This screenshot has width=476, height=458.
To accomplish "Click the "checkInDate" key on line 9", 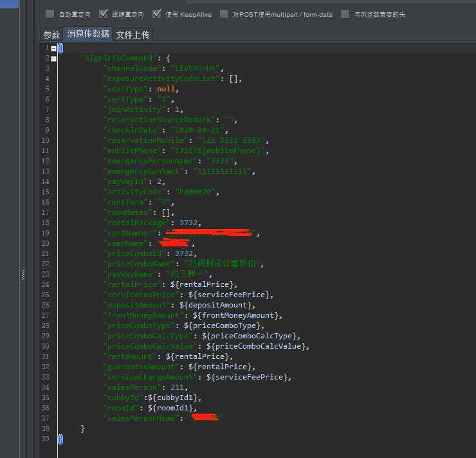I will (133, 130).
